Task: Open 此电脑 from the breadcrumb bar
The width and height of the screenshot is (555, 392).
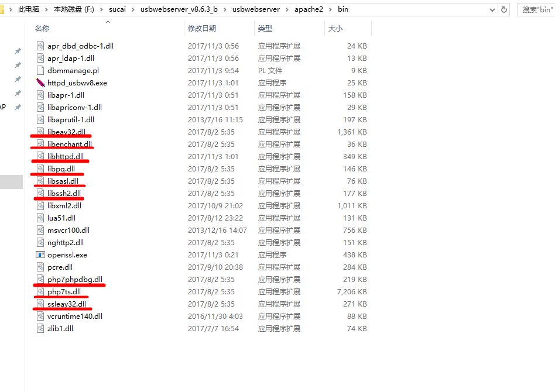Action: pos(29,9)
